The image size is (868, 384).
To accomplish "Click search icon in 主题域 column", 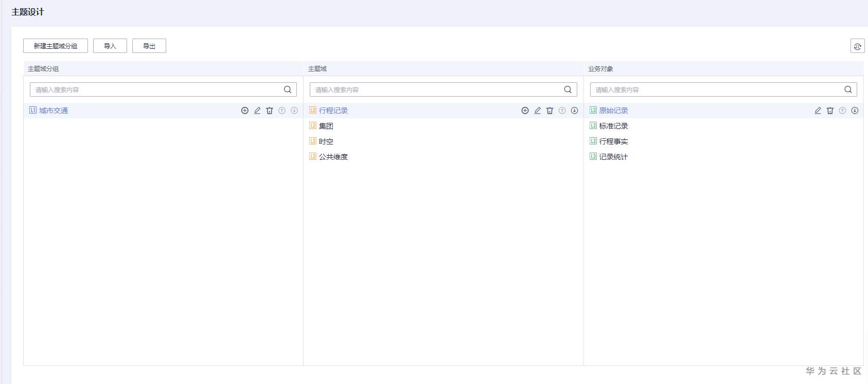I will [x=568, y=89].
